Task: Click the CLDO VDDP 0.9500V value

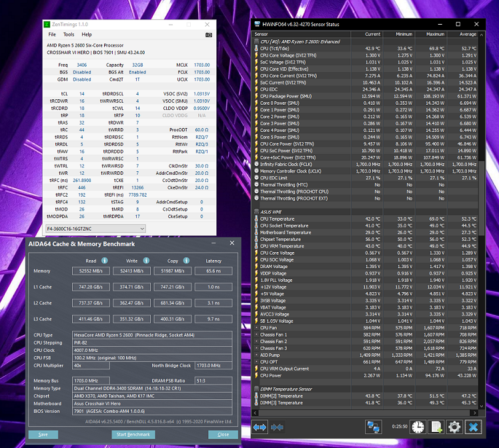Action: click(201, 108)
